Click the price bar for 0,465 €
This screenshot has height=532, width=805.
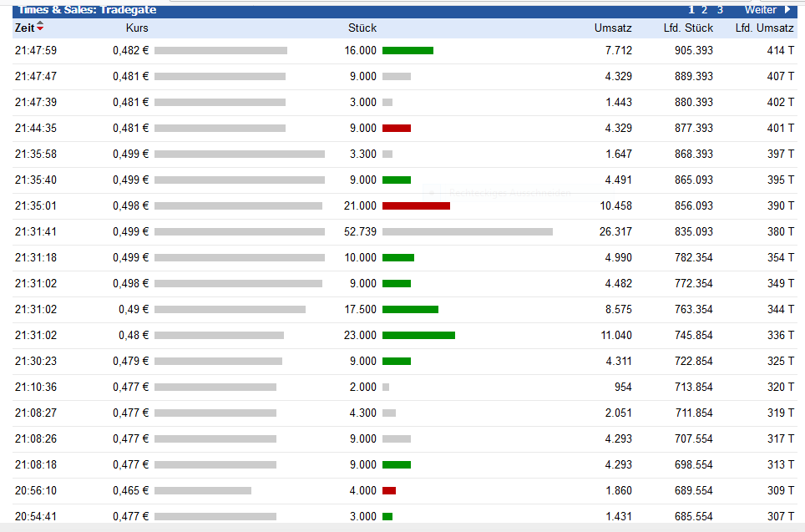(203, 490)
